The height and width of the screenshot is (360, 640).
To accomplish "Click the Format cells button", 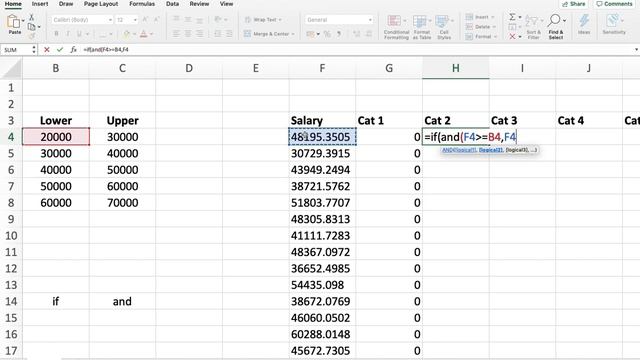I will [x=481, y=37].
